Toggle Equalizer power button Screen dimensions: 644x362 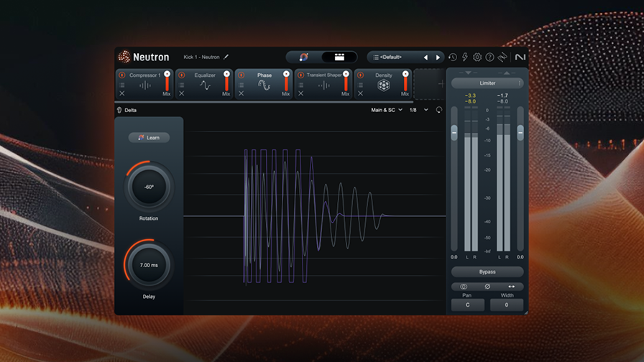182,75
